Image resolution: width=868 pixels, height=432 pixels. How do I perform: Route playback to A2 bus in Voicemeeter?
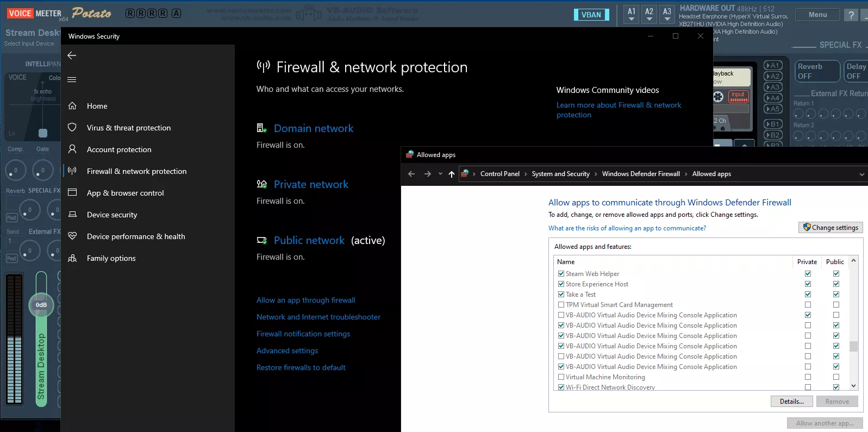tap(773, 76)
